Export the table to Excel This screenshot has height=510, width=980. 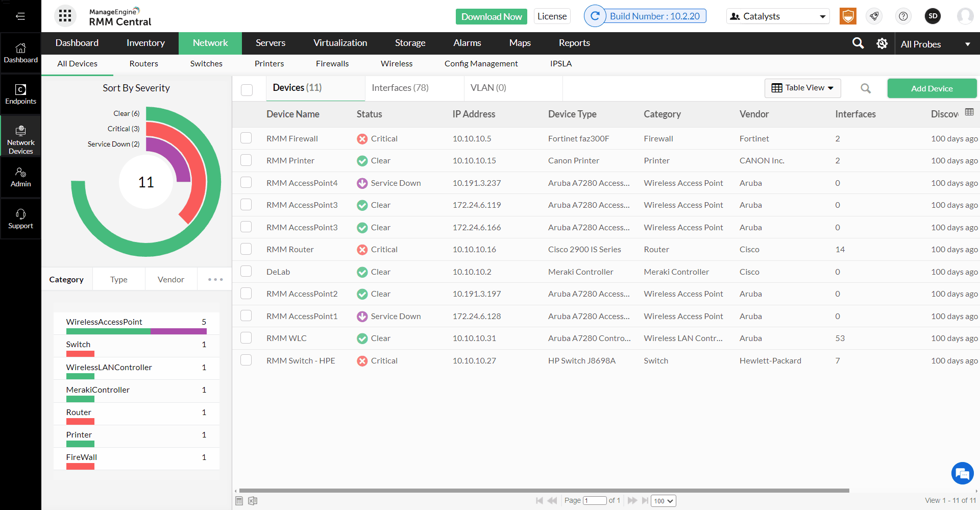(x=253, y=501)
